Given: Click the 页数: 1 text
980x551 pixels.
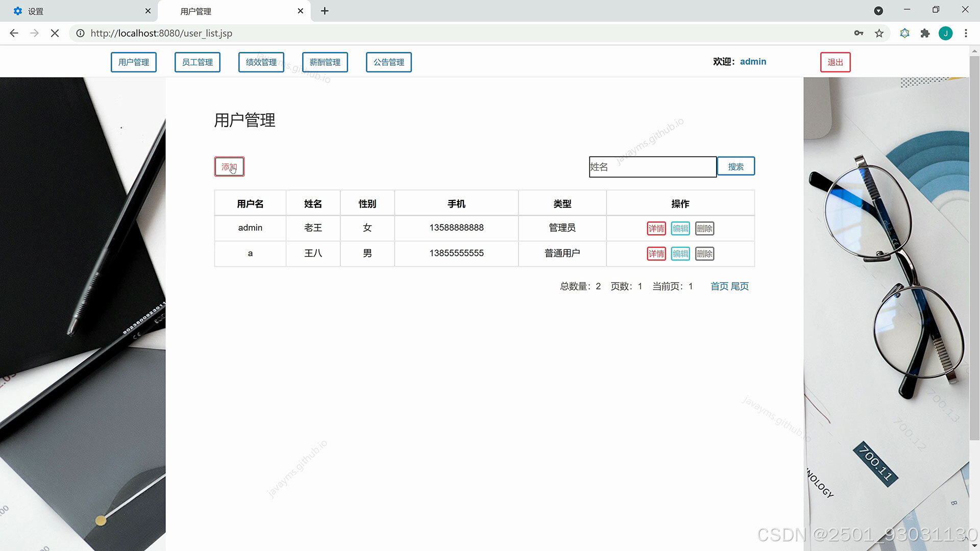Looking at the screenshot, I should (626, 286).
